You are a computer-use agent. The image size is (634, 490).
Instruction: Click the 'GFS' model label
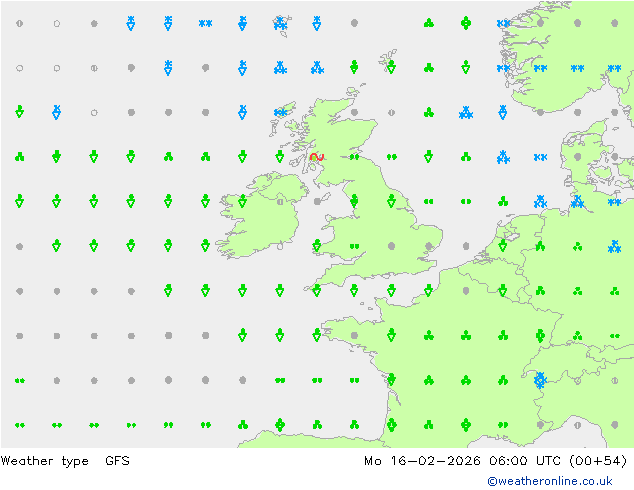pyautogui.click(x=117, y=460)
